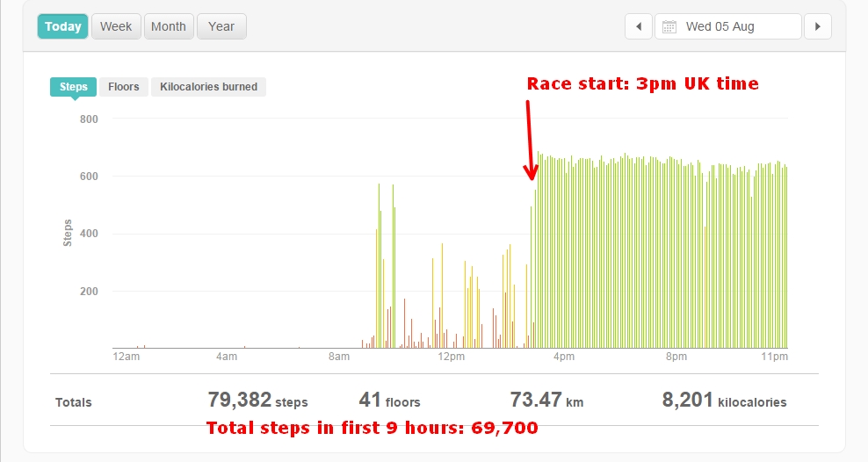Screen dimensions: 868x462
Task: Show the Floors chart
Action: [124, 87]
